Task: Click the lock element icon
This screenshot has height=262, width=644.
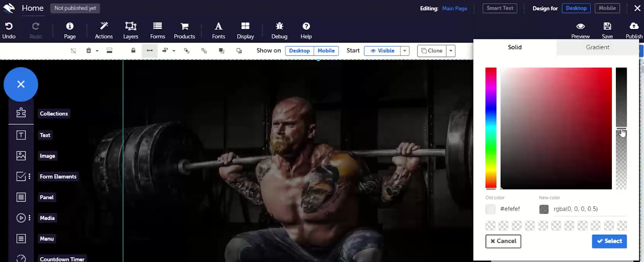Action: pos(133,51)
